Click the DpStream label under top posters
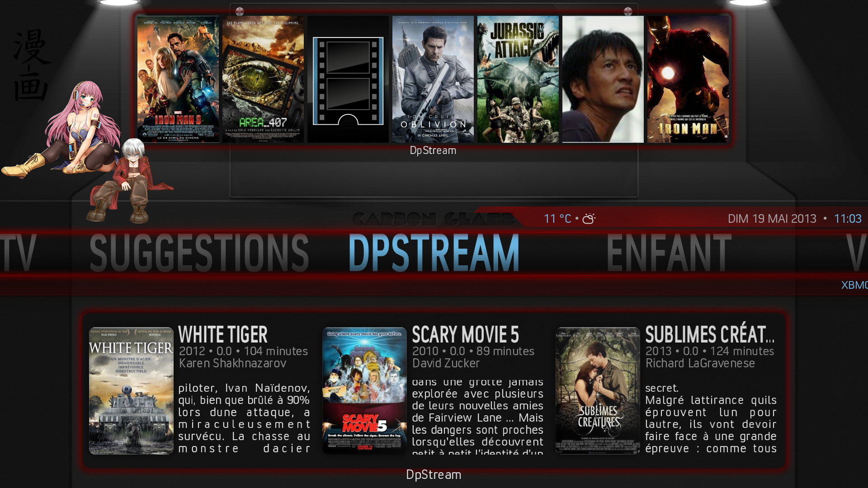 click(433, 150)
